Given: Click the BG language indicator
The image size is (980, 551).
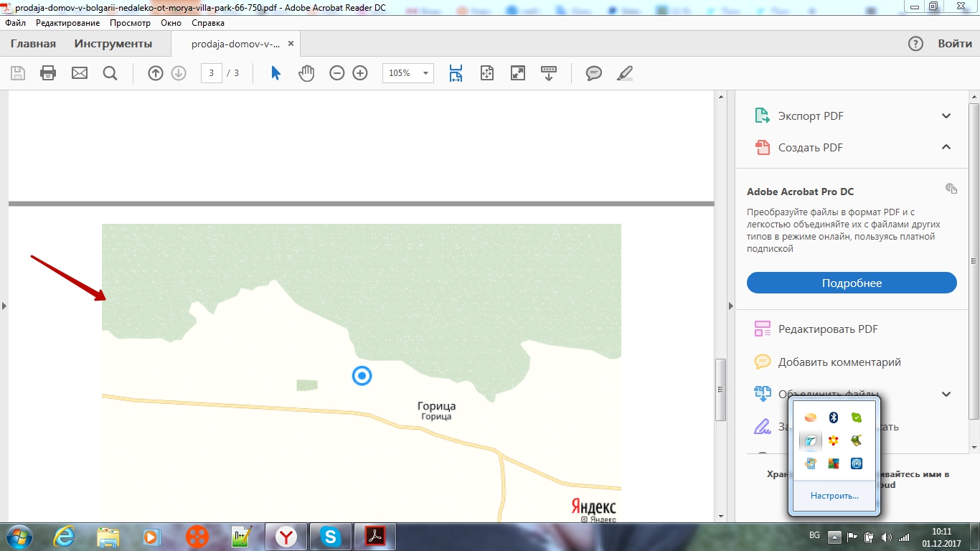Looking at the screenshot, I should [x=814, y=535].
